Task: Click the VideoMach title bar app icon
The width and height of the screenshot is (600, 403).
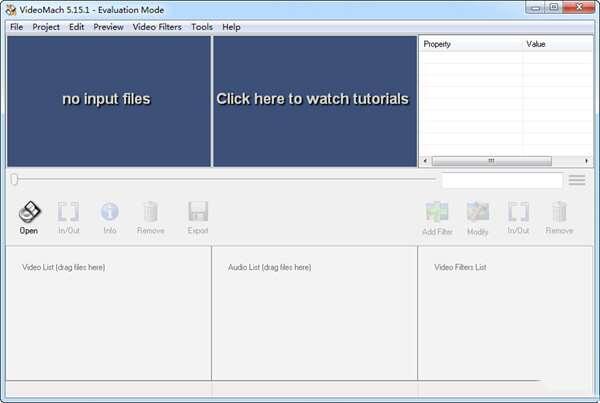Action: 11,10
